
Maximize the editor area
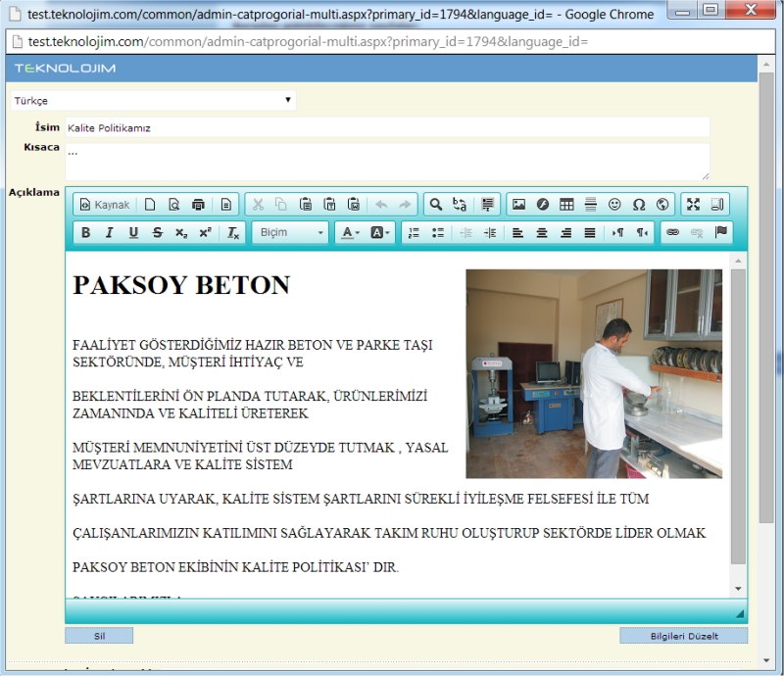coord(694,205)
